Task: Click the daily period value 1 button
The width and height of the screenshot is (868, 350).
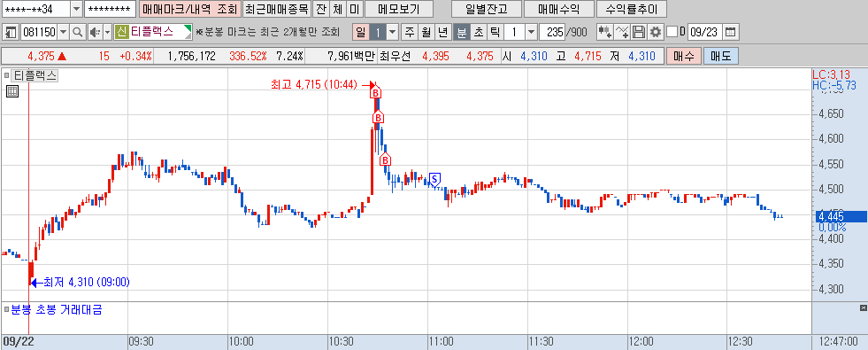Action: 378,32
